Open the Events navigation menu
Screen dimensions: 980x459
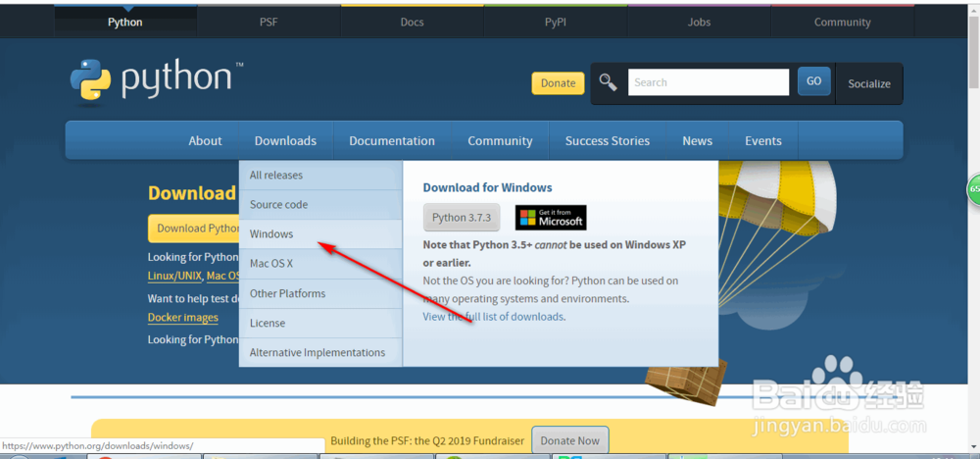click(763, 140)
